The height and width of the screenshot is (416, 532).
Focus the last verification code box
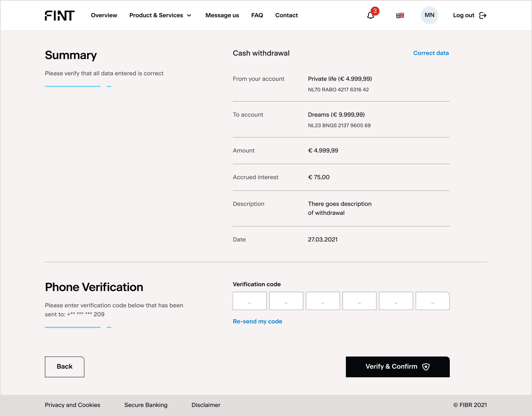[x=432, y=301]
